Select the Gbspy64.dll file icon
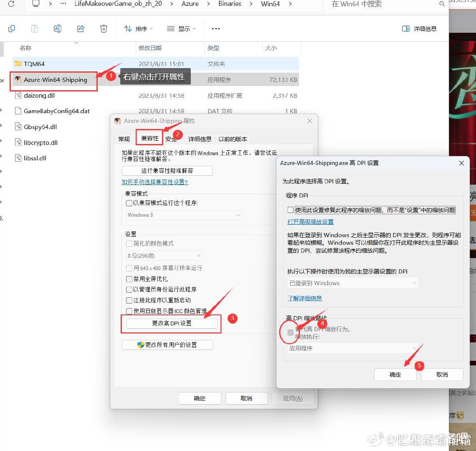 pyautogui.click(x=18, y=127)
